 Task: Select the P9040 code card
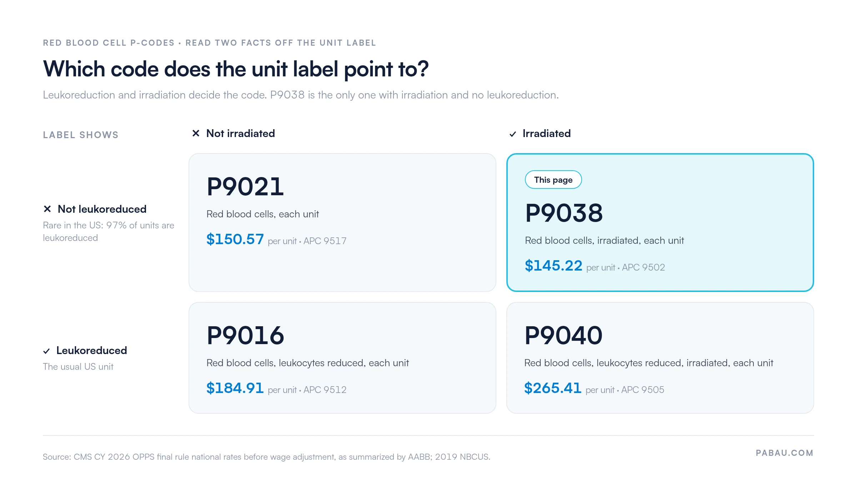pos(660,358)
